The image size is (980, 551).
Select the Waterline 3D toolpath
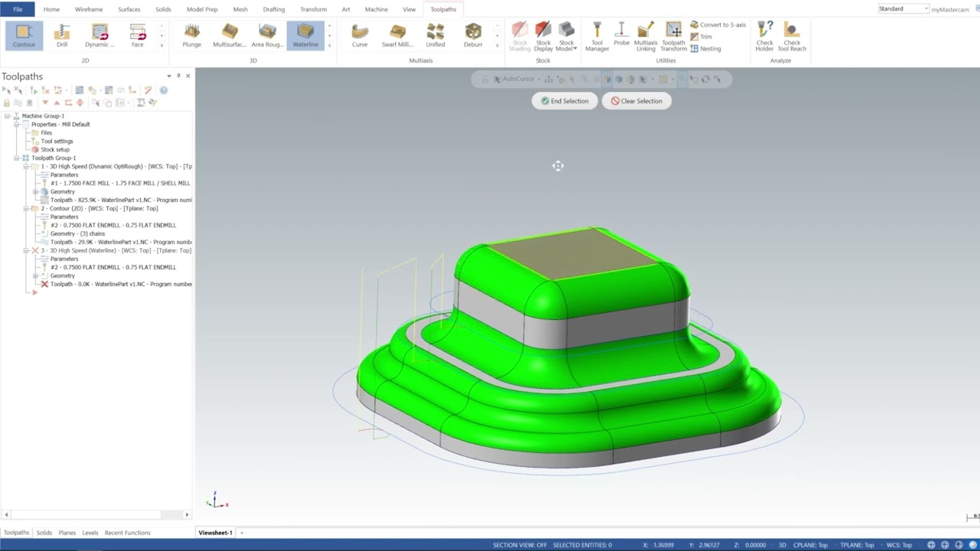[x=305, y=36]
